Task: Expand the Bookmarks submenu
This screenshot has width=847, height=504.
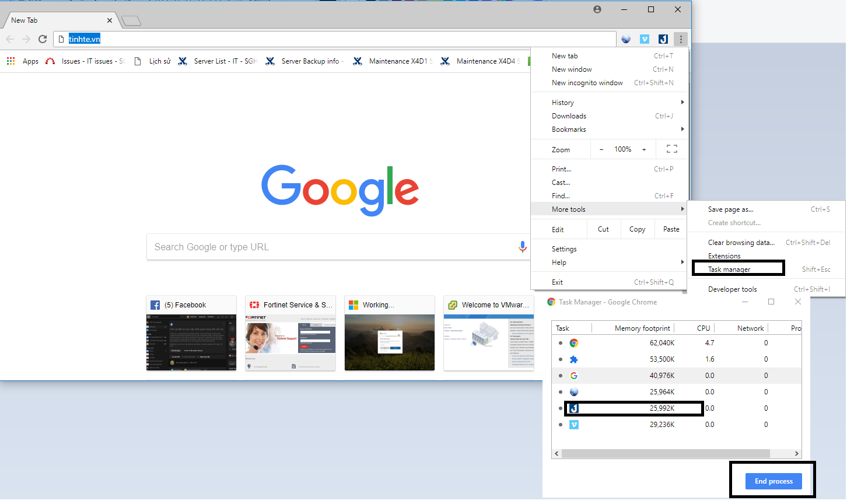Action: point(610,129)
